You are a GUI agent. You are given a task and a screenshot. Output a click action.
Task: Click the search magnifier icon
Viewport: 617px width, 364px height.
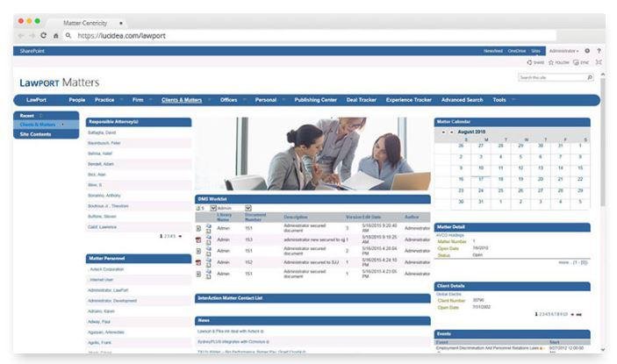click(x=589, y=77)
